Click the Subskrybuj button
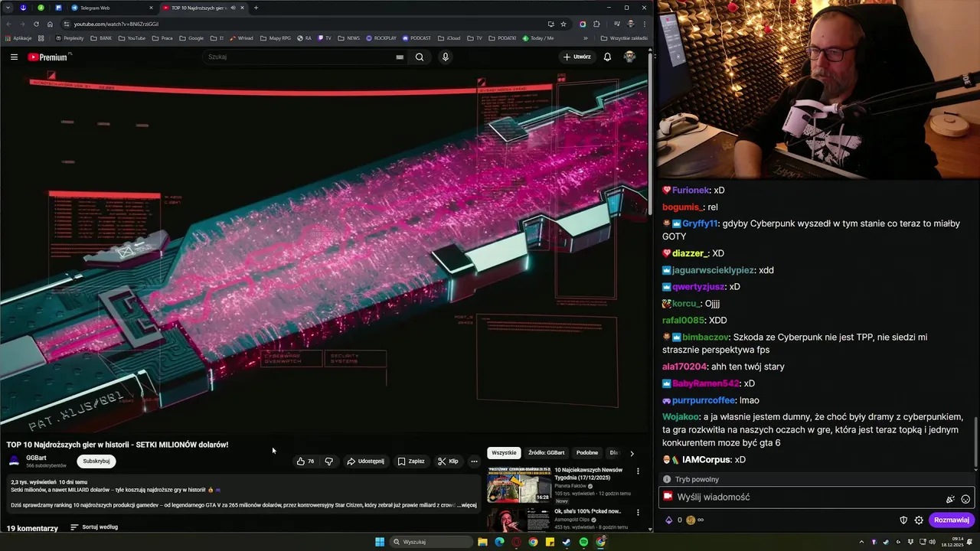The width and height of the screenshot is (980, 551). point(96,461)
